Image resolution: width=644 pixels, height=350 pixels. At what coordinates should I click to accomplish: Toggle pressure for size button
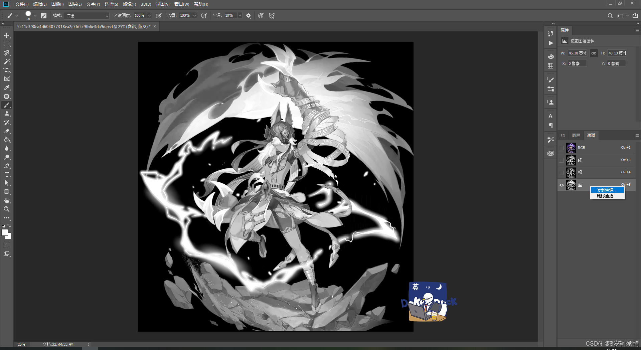(x=261, y=16)
